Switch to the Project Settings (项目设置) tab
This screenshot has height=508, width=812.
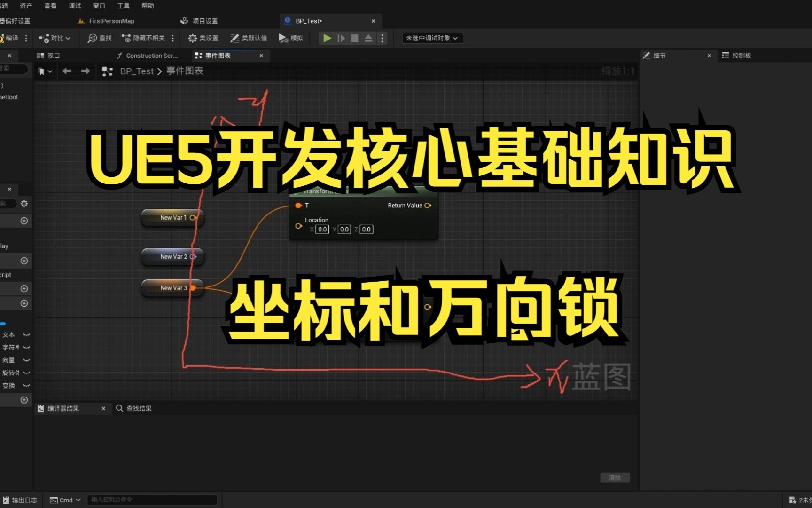(x=200, y=21)
